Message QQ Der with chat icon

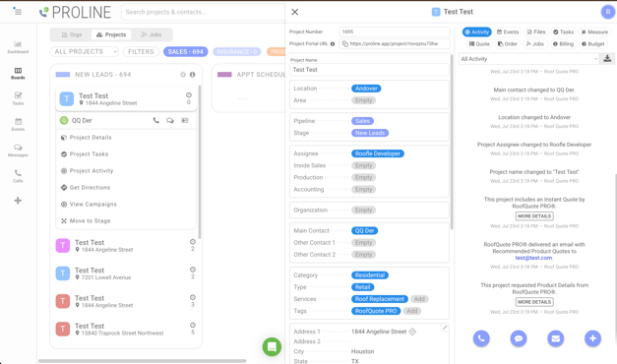pos(170,120)
